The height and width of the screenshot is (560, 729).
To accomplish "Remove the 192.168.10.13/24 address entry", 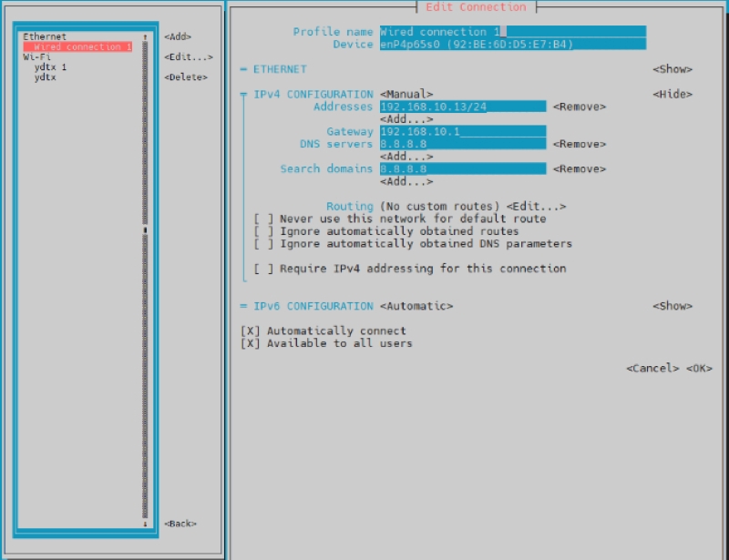I will 579,107.
